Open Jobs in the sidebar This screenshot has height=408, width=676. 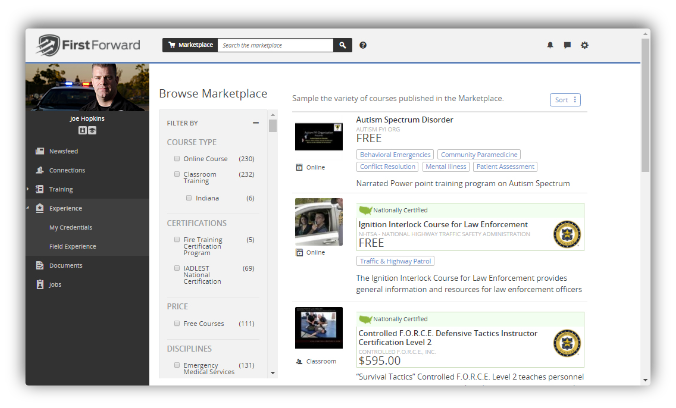point(55,285)
